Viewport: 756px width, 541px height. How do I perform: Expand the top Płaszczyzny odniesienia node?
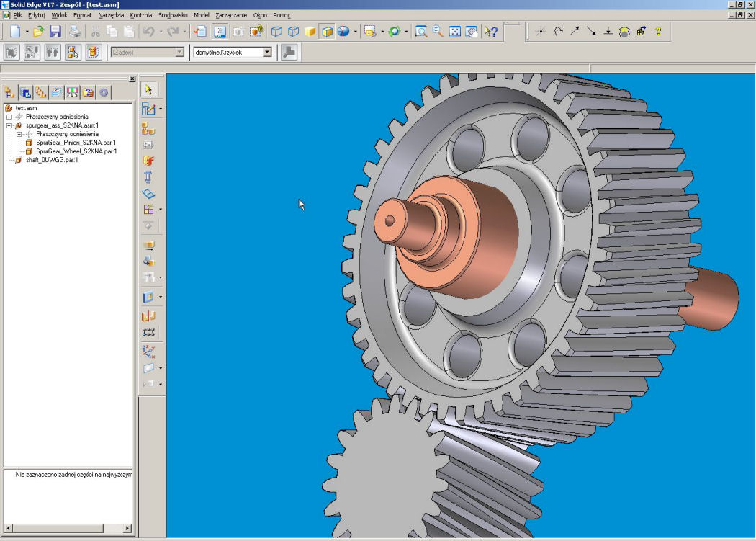tap(9, 117)
